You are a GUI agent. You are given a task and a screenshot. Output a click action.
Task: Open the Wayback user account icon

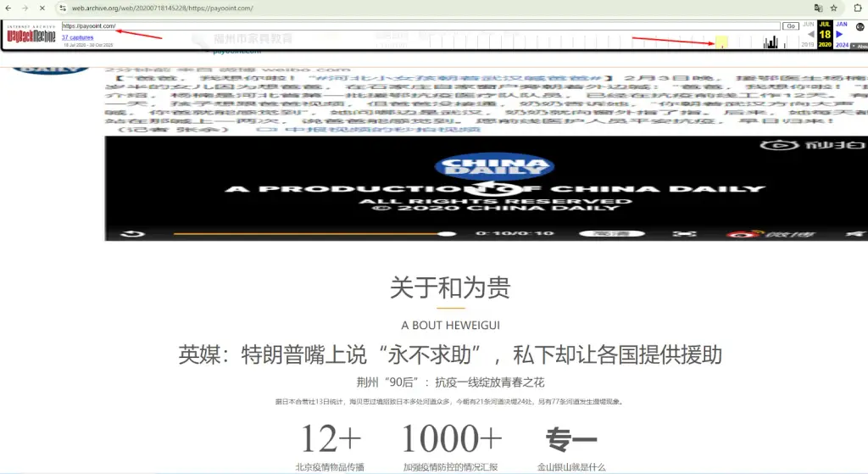[x=860, y=26]
